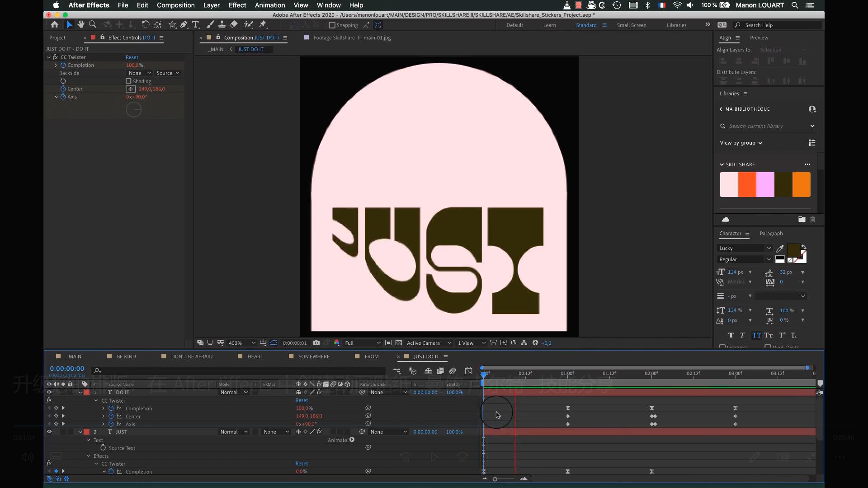Select the Hand tool

(x=81, y=24)
